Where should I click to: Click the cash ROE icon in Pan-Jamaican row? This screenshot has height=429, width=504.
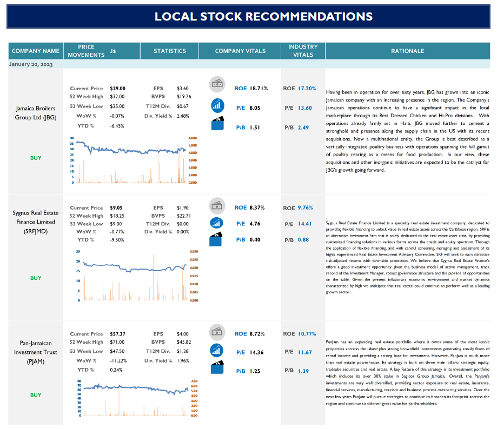[x=217, y=332]
